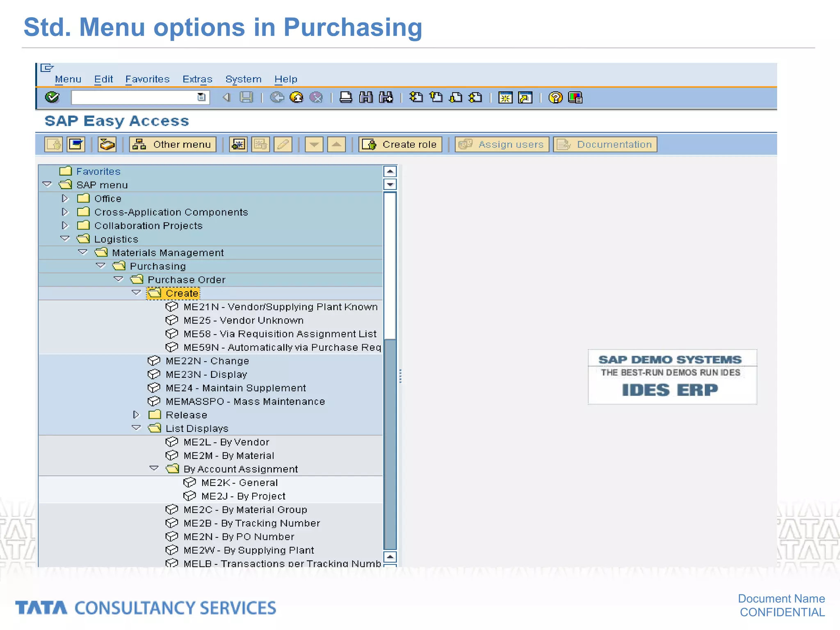Expand Cross-Application Components folder
840x630 pixels.
[x=65, y=212]
